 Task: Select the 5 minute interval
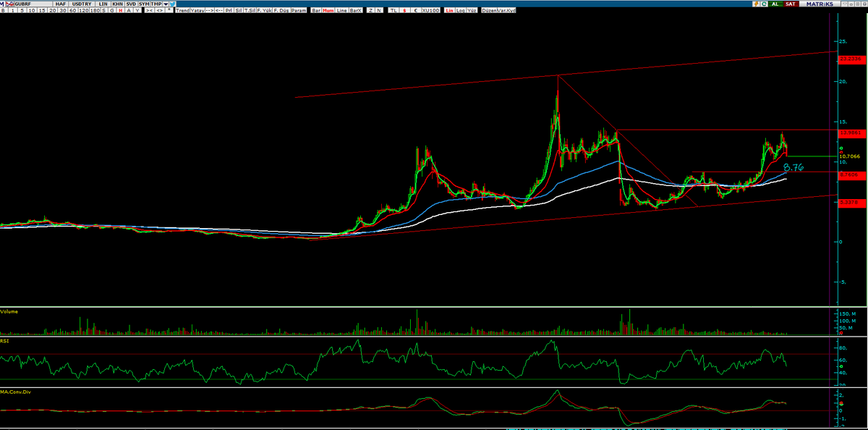(x=22, y=11)
